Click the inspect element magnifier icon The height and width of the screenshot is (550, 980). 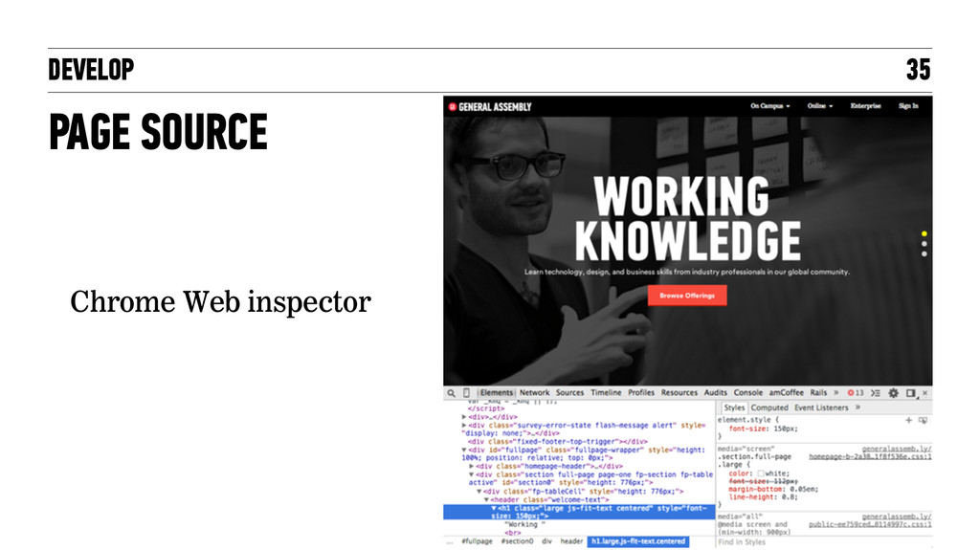pyautogui.click(x=451, y=393)
